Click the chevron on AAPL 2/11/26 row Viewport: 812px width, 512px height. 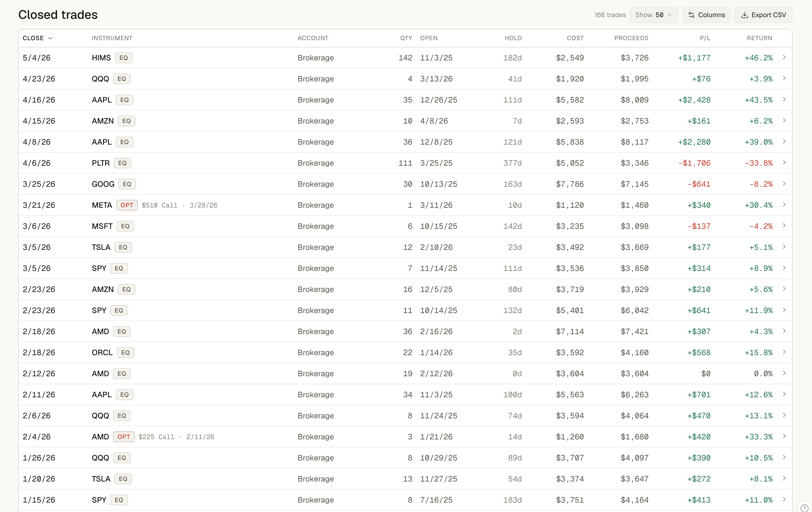(x=784, y=394)
